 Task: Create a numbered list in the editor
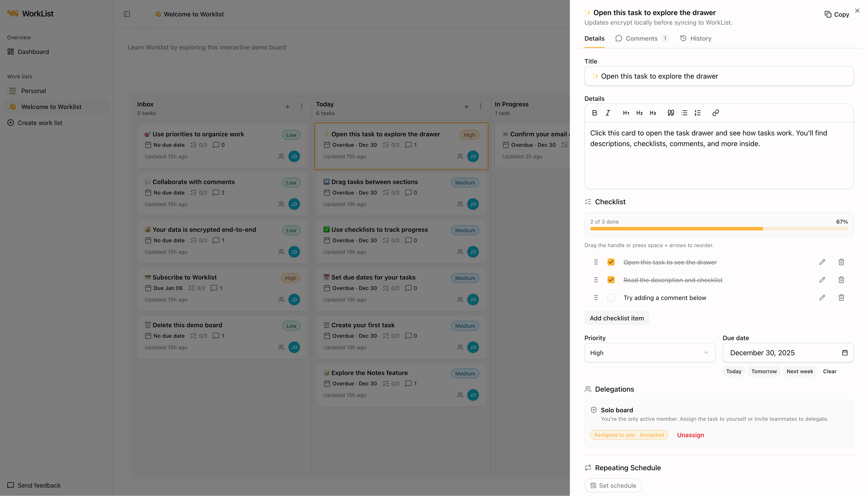click(697, 113)
